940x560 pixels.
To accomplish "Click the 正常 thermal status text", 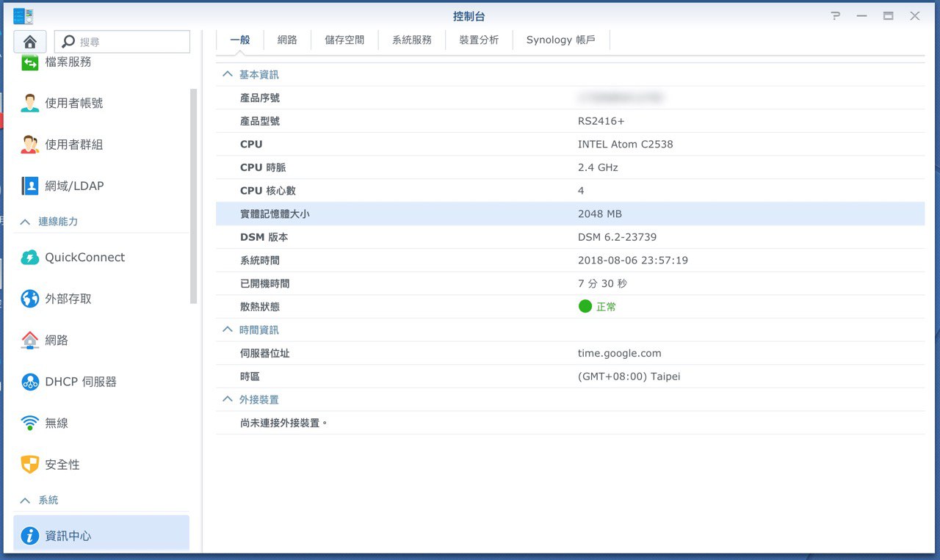I will pyautogui.click(x=607, y=307).
